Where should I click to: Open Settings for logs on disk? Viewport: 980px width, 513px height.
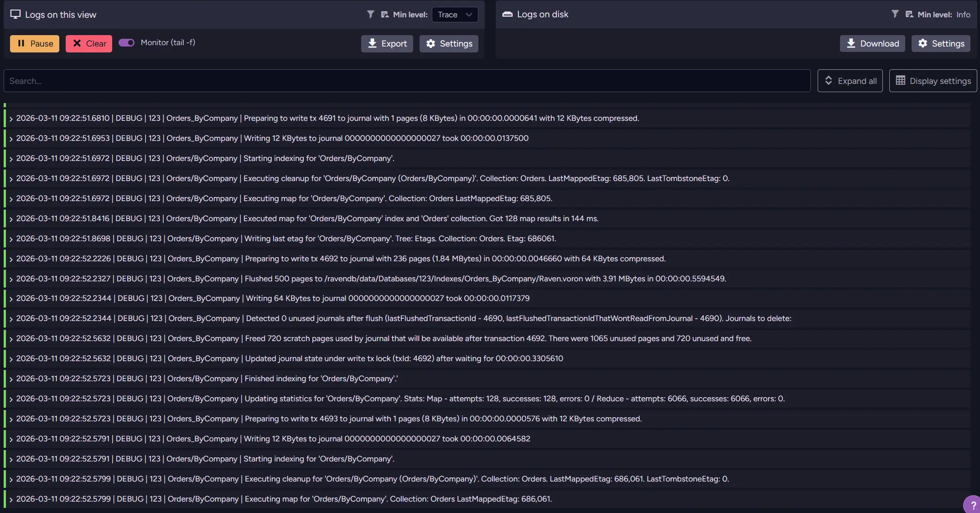pyautogui.click(x=940, y=44)
